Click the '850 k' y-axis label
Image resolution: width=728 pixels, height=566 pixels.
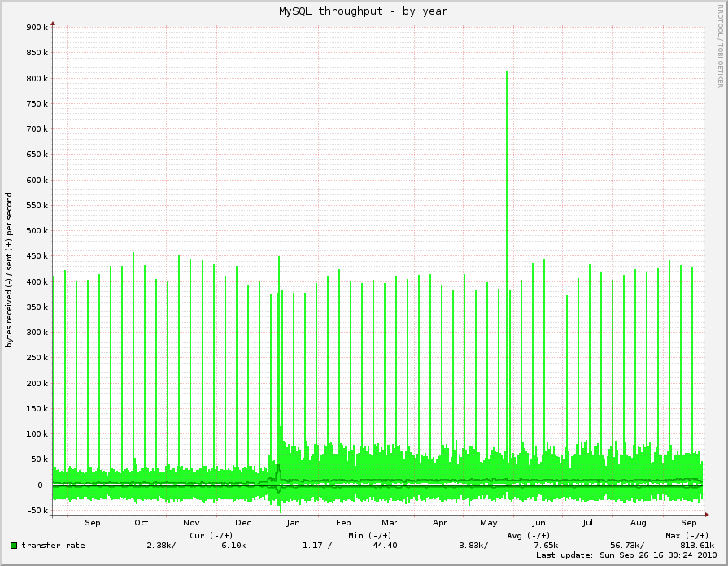(37, 53)
